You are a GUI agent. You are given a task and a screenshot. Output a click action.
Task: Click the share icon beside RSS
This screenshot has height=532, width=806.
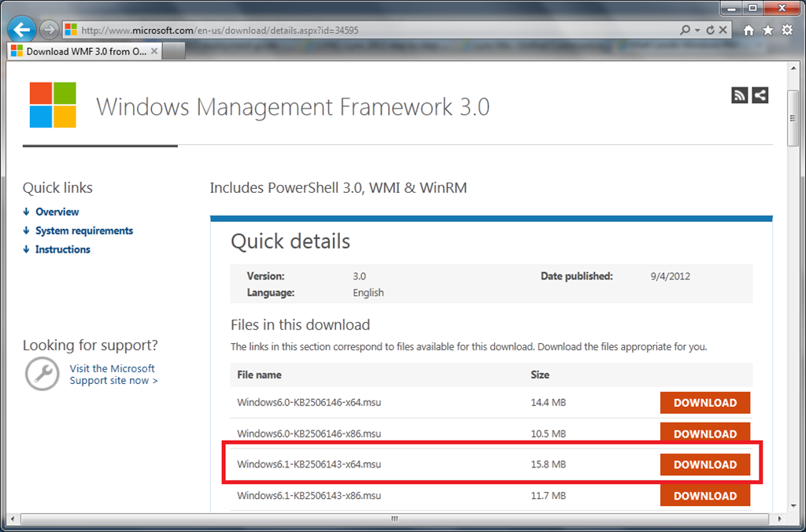[760, 95]
